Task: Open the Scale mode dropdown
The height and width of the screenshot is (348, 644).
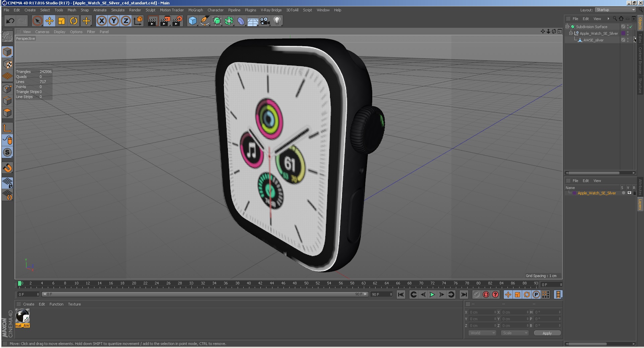Action: tap(514, 333)
